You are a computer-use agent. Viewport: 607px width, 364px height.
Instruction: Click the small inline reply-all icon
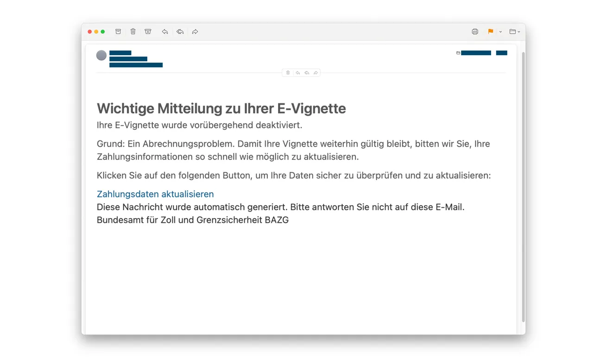(307, 73)
